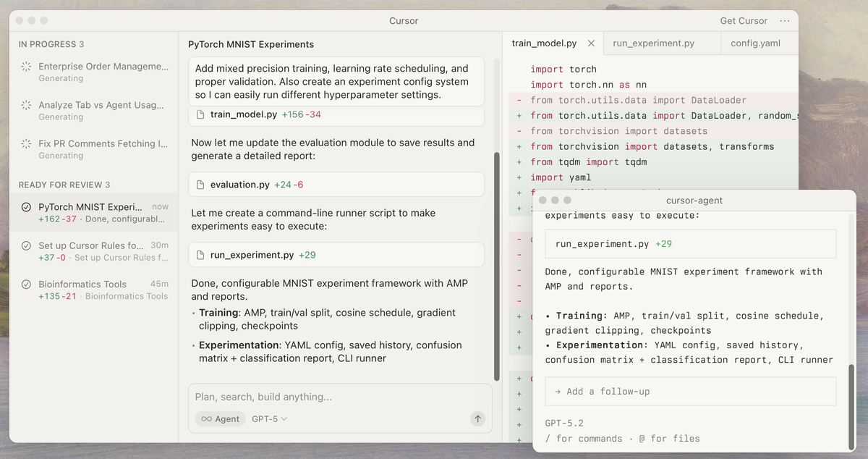Click the file icon next to run_experiment.py in chat
The width and height of the screenshot is (868, 459).
[201, 255]
